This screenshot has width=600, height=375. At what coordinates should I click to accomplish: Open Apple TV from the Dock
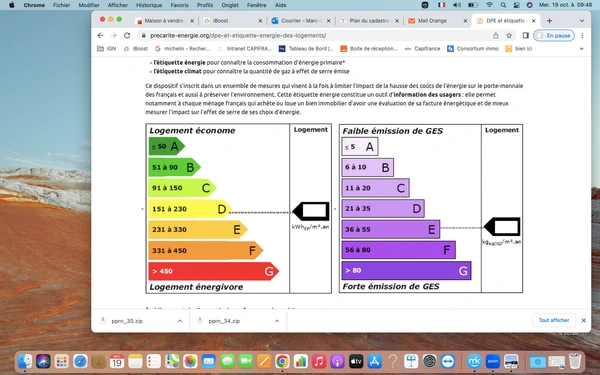(x=355, y=361)
